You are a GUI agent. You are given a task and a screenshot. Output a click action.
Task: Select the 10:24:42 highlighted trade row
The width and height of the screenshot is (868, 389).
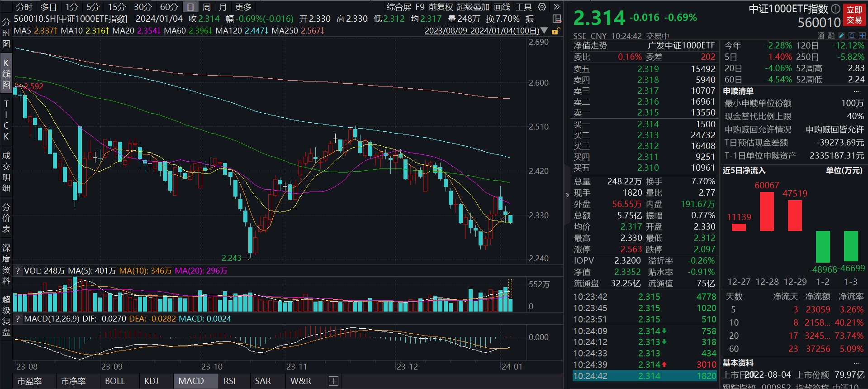coord(645,376)
